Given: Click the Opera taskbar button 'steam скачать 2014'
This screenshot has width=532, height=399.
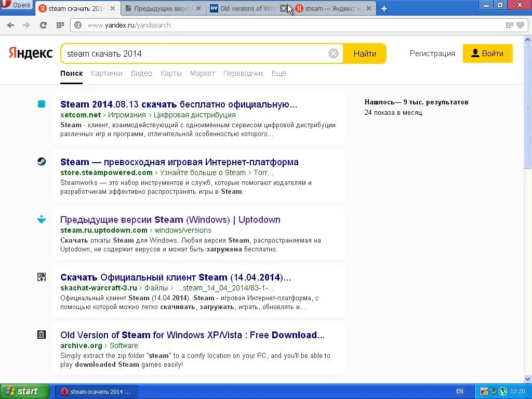Looking at the screenshot, I should 96,392.
